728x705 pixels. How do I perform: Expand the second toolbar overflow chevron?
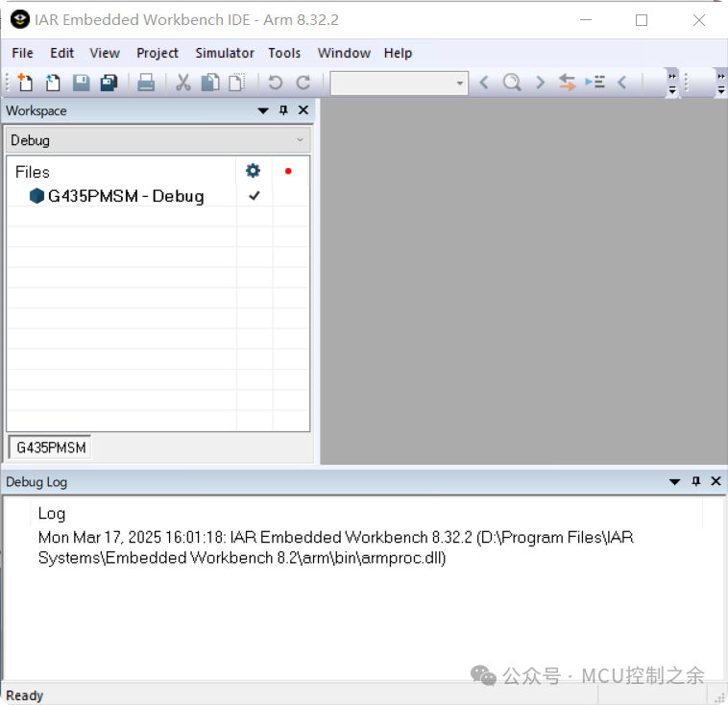click(720, 84)
